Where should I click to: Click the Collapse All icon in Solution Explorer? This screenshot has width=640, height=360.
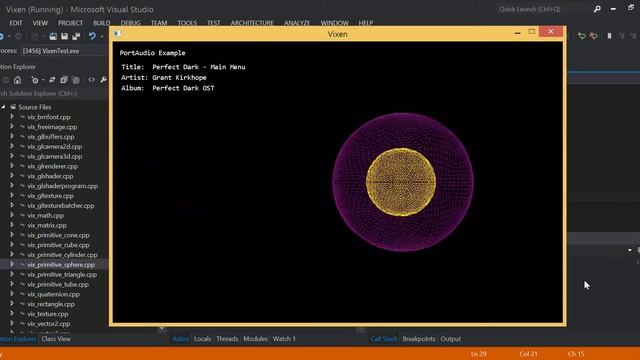pos(64,80)
